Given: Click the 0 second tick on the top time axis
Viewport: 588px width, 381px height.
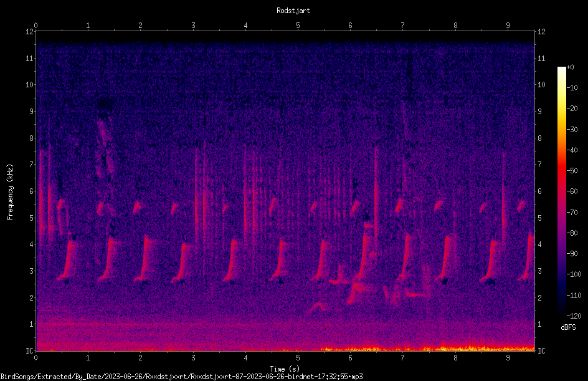Looking at the screenshot, I should click(x=36, y=26).
